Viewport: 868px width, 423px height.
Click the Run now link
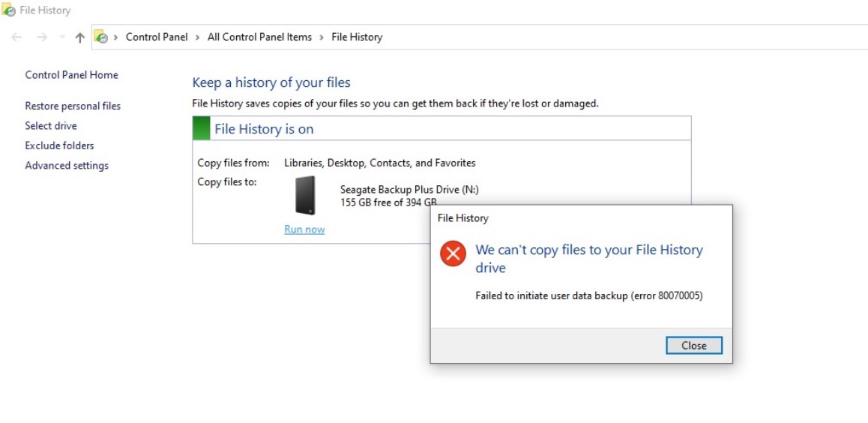pyautogui.click(x=304, y=229)
